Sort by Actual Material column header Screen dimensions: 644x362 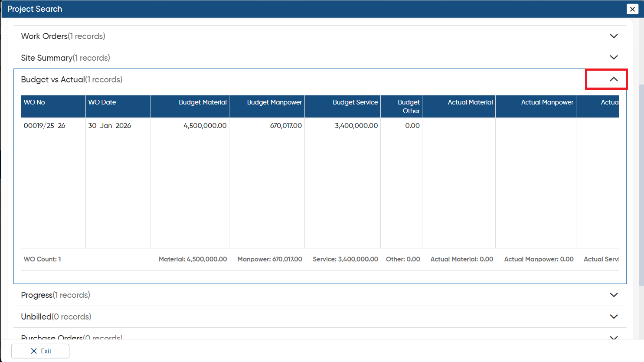tap(459, 107)
